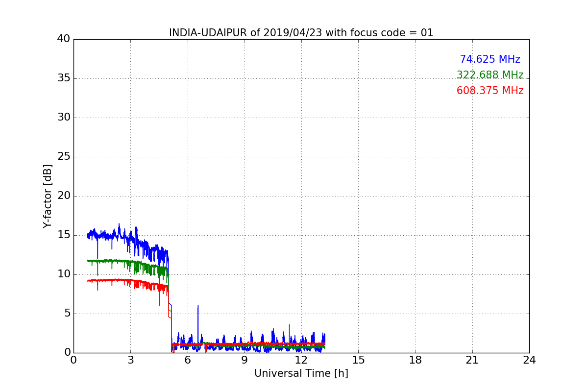This screenshot has height=392, width=588.
Task: Click the green spike peak near 11.4 hours
Action: coord(289,325)
